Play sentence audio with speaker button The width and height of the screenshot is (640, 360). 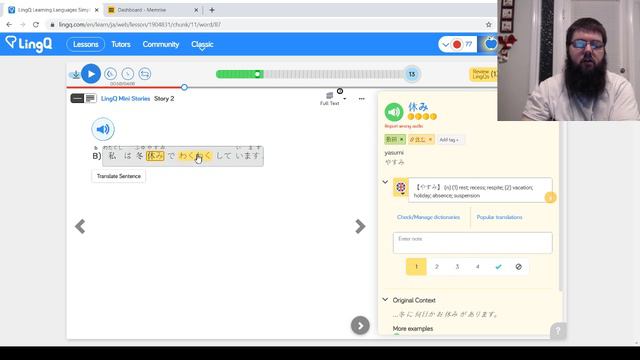(x=103, y=129)
